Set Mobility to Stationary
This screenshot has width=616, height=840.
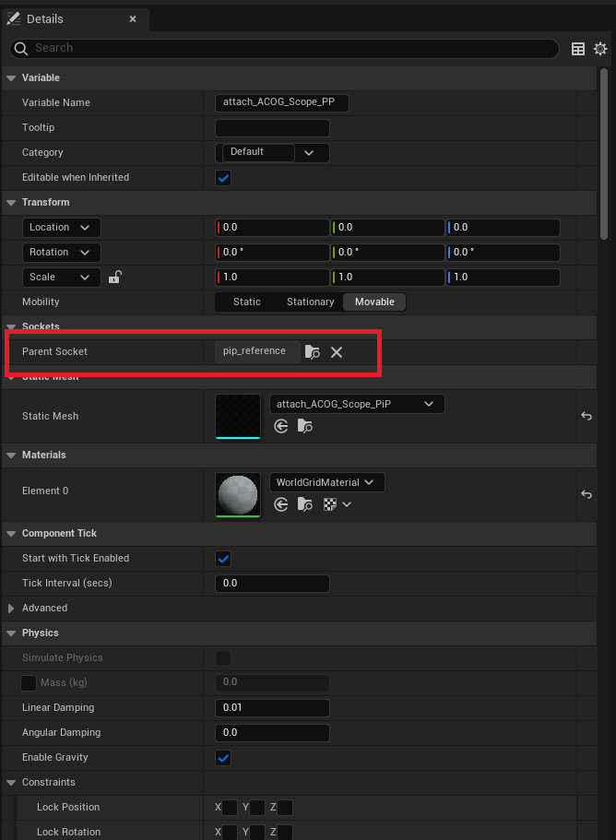coord(310,302)
